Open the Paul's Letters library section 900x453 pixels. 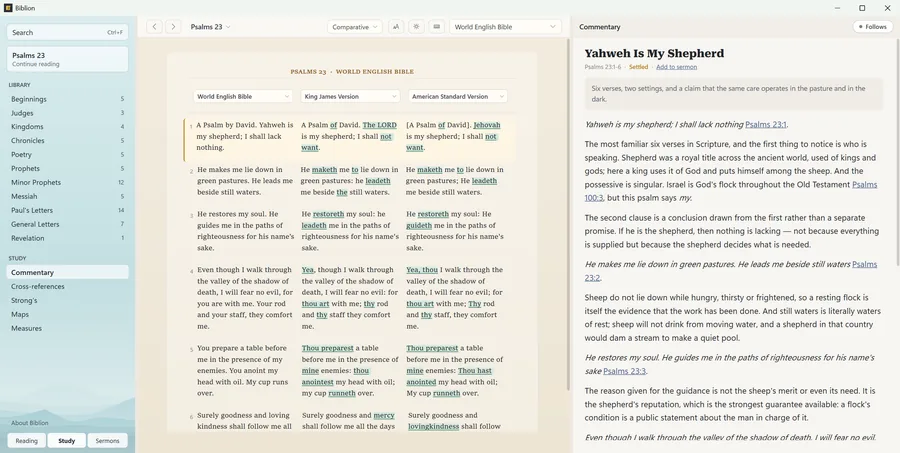tap(68, 210)
